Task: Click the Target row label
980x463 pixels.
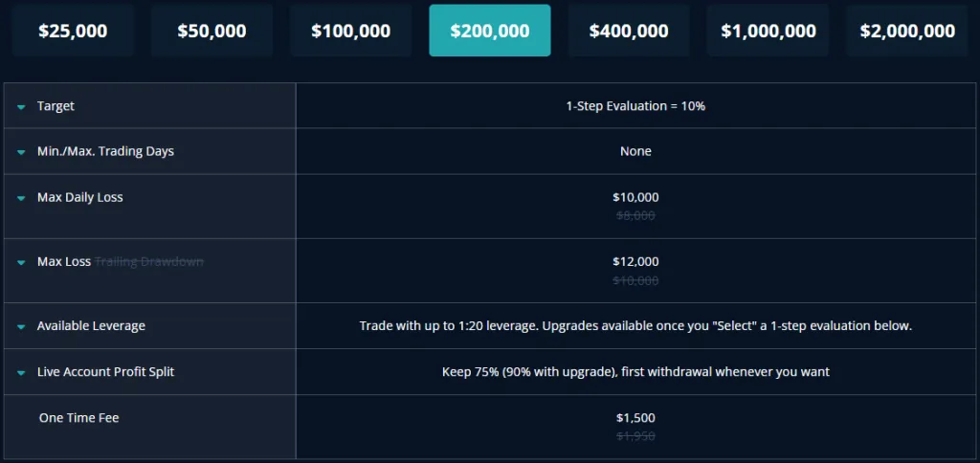Action: [56, 106]
